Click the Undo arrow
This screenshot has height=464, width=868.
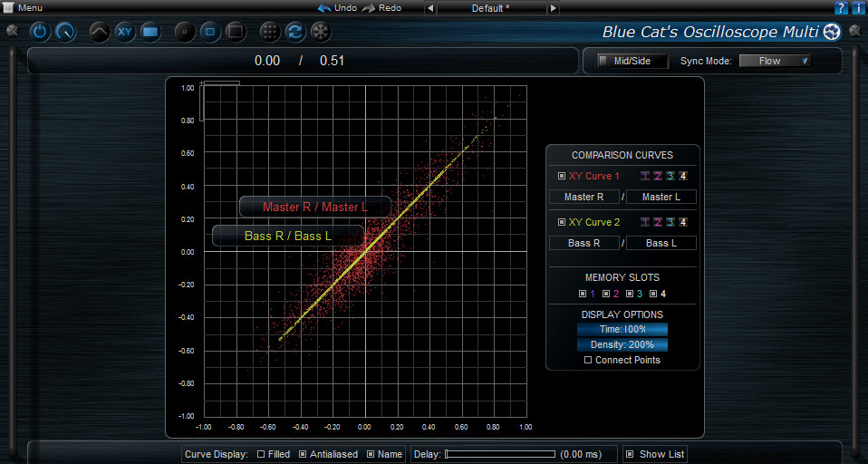point(324,8)
